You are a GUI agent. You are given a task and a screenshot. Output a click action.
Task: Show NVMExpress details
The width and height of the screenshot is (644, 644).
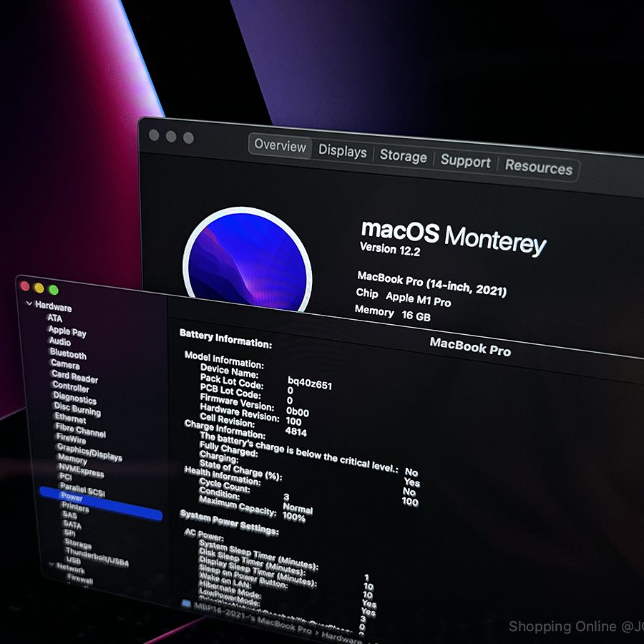pyautogui.click(x=82, y=470)
